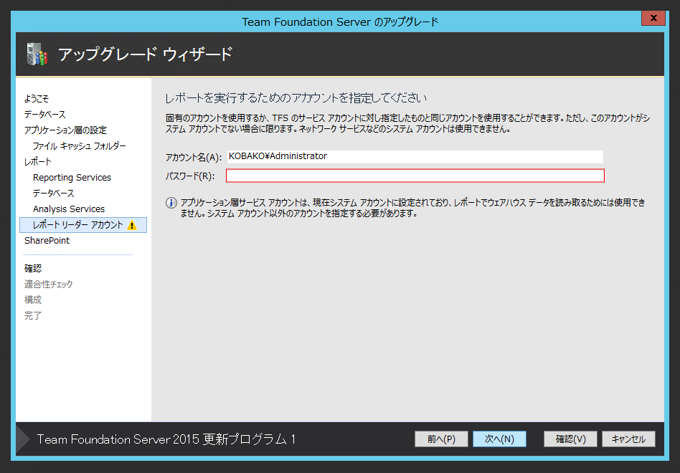The image size is (680, 473).
Task: Click the blue information icon beside the note
Action: coord(171,203)
